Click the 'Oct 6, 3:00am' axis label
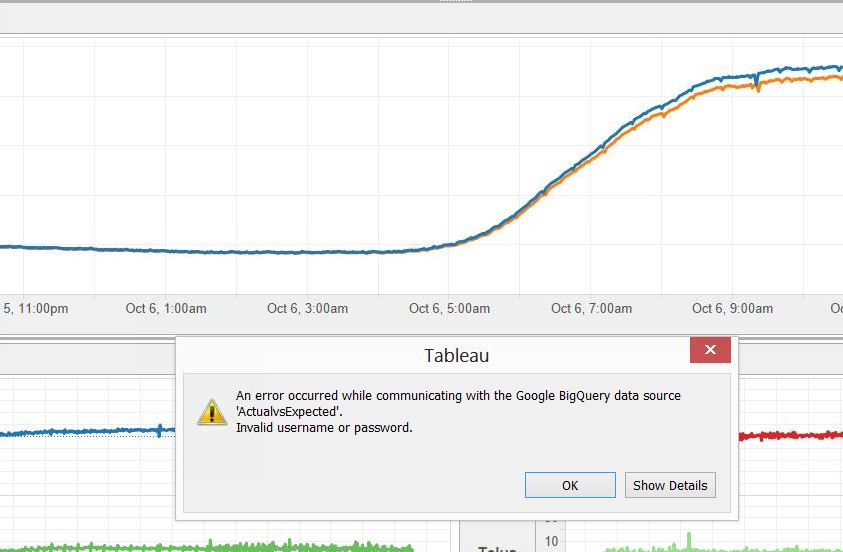 click(x=308, y=309)
